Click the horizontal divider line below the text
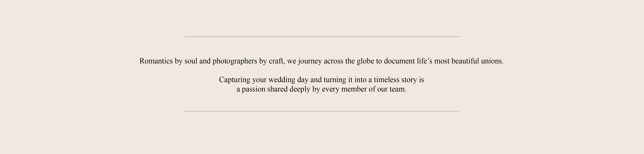The width and height of the screenshot is (644, 154). click(x=322, y=111)
